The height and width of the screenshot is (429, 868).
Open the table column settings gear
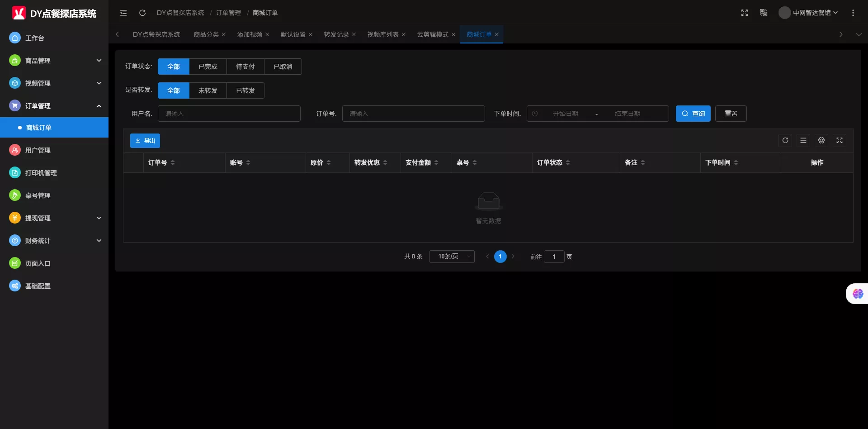[821, 140]
